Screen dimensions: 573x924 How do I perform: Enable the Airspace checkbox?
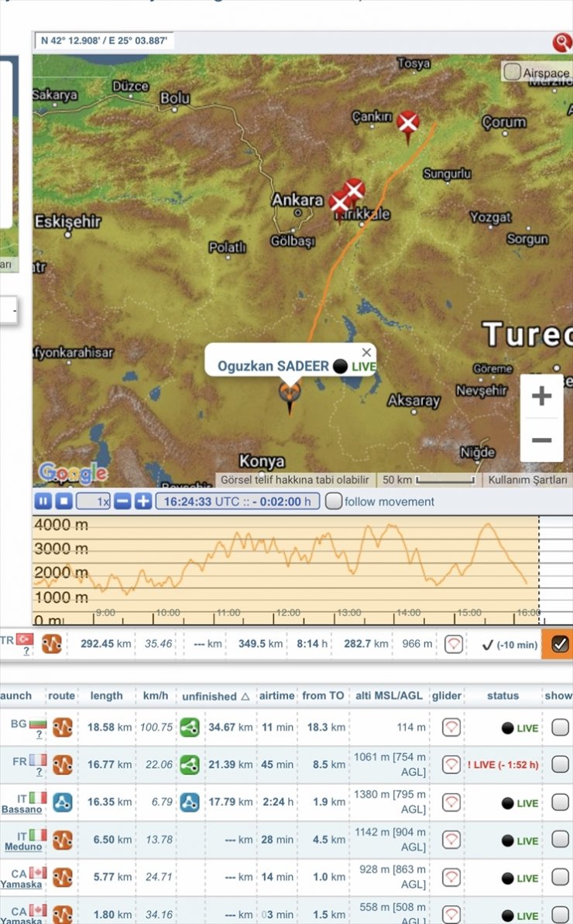click(x=512, y=72)
